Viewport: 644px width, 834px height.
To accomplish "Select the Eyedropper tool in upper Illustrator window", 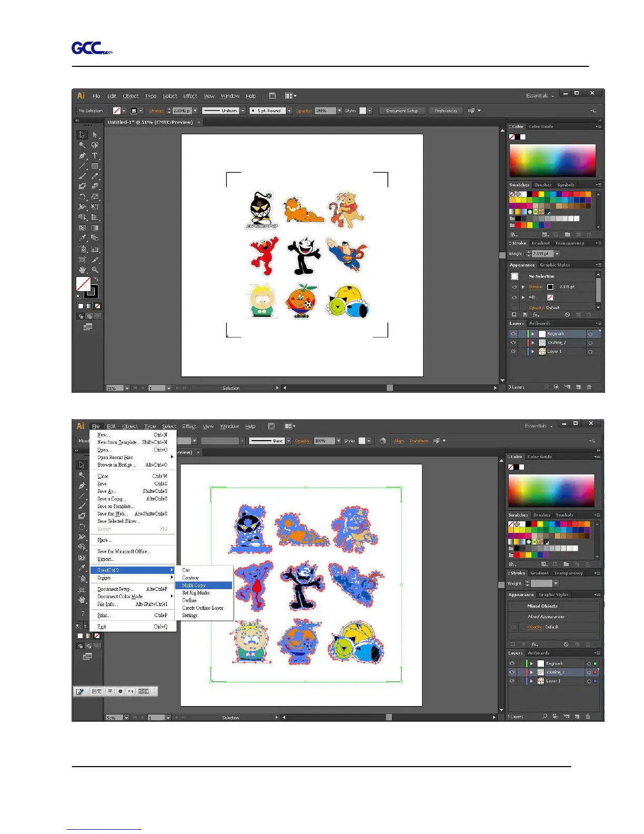I will 82,237.
